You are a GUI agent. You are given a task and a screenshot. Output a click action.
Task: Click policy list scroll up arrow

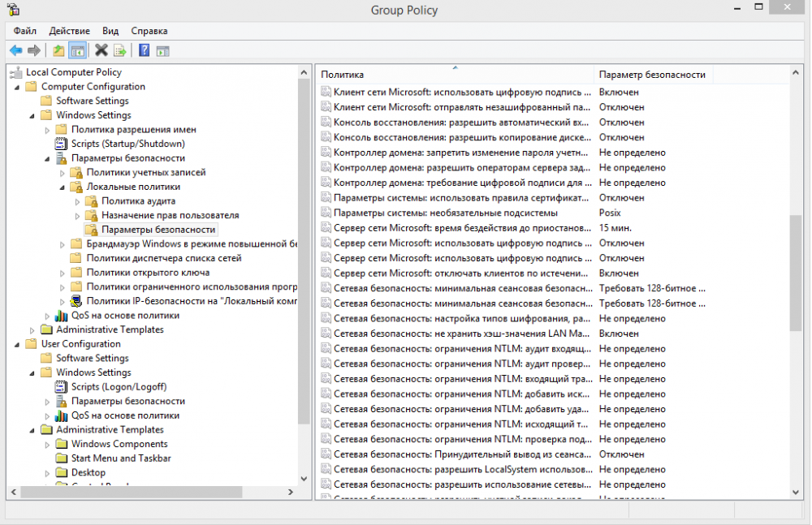pos(796,73)
